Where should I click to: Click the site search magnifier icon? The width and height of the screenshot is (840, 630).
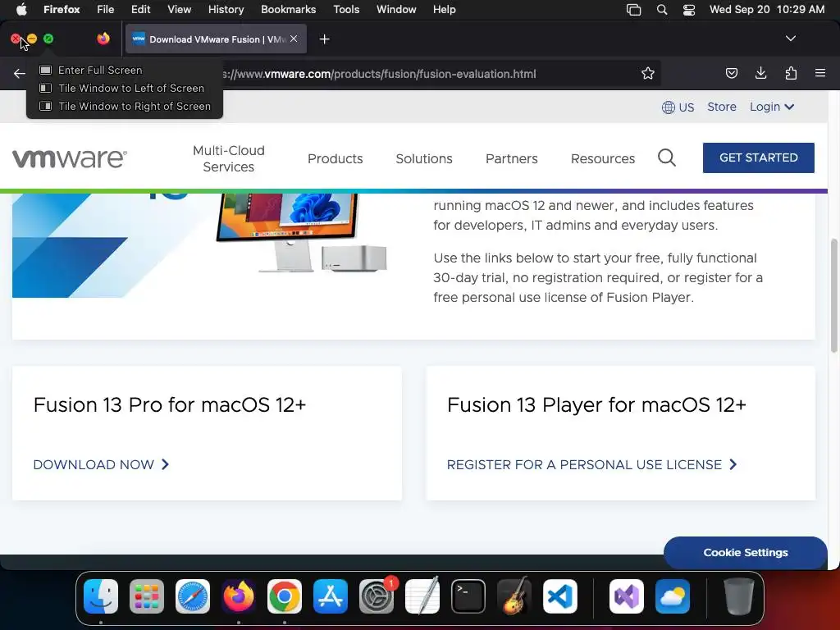tap(666, 158)
